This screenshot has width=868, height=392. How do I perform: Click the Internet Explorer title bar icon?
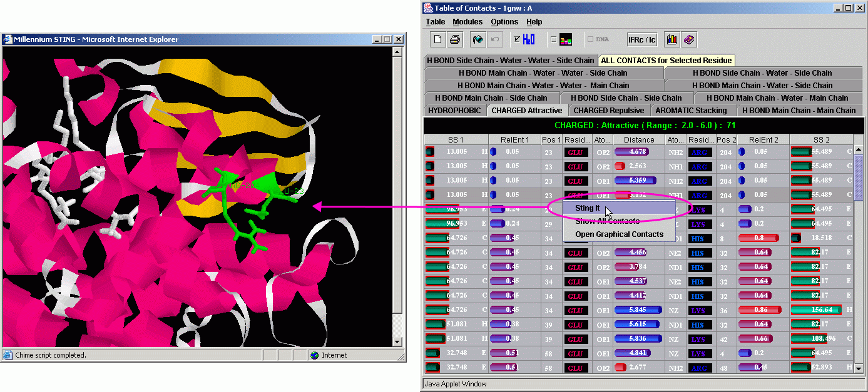(x=8, y=39)
